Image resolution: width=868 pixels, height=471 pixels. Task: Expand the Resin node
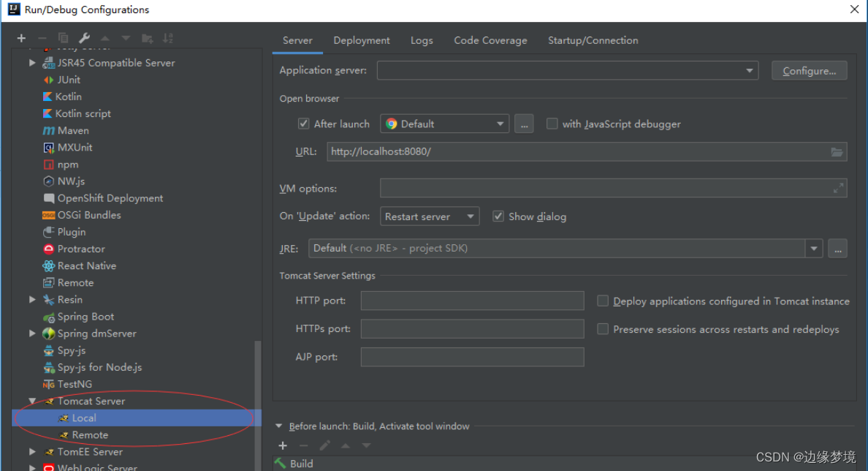tap(32, 300)
